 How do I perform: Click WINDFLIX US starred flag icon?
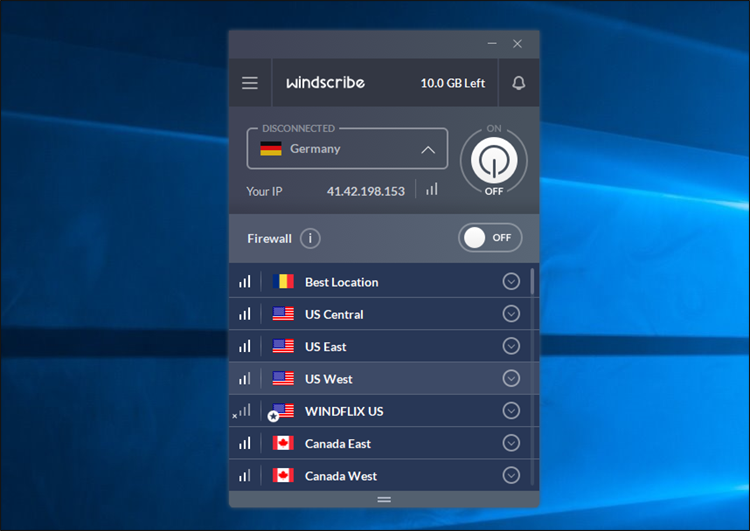click(281, 412)
